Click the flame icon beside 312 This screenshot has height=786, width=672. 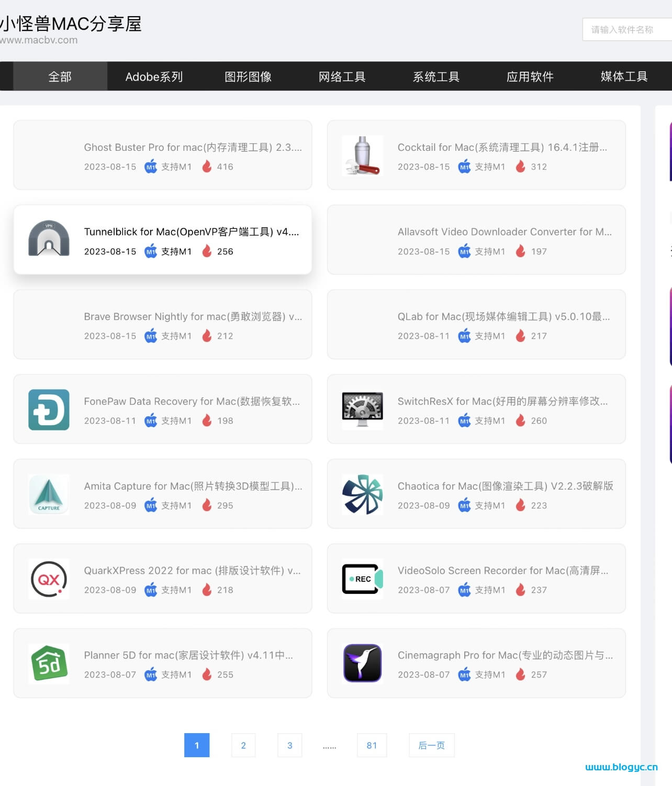[x=520, y=167]
